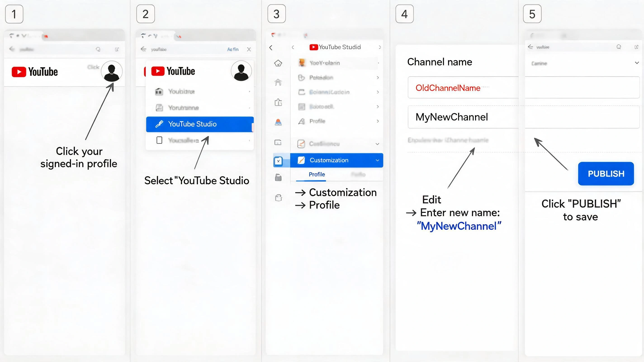Click the YouTube logo in the first panel
This screenshot has height=362, width=644.
pyautogui.click(x=35, y=72)
